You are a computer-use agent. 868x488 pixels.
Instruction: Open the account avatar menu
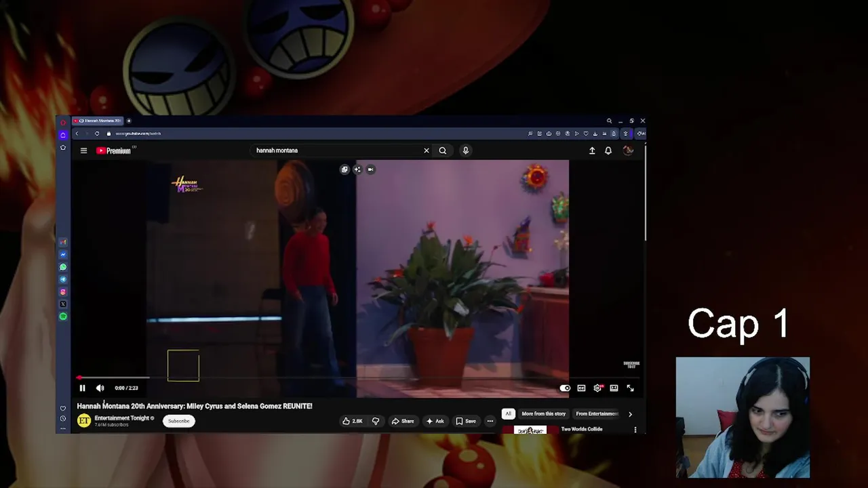click(628, 150)
